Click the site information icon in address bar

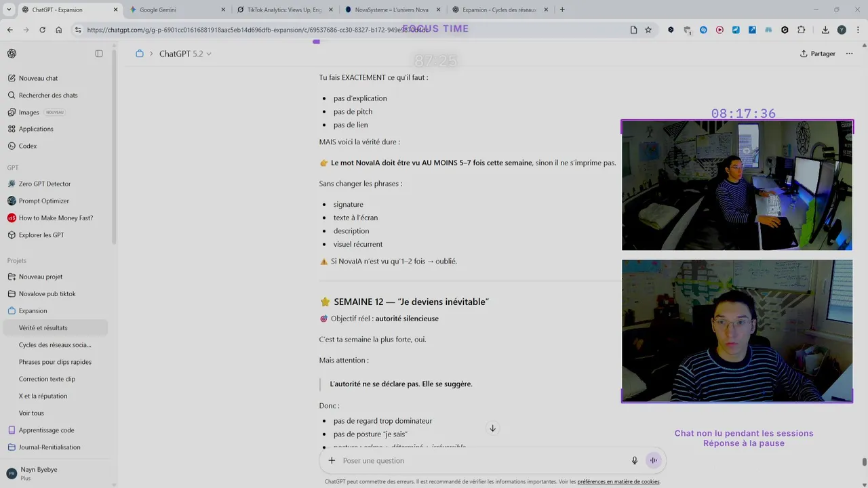point(78,30)
